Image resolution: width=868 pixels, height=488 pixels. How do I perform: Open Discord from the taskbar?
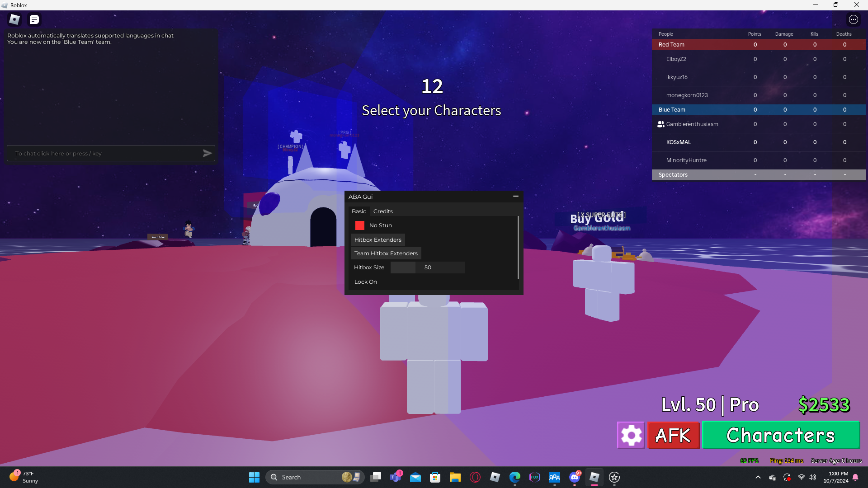click(575, 477)
